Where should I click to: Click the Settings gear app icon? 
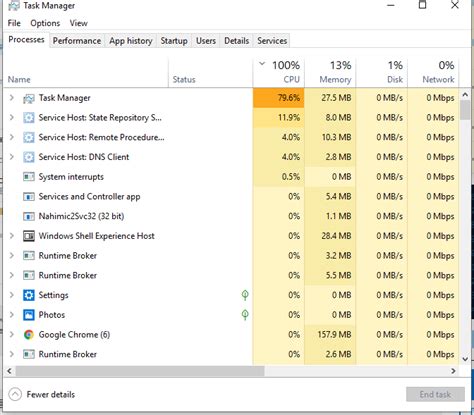[x=29, y=295]
